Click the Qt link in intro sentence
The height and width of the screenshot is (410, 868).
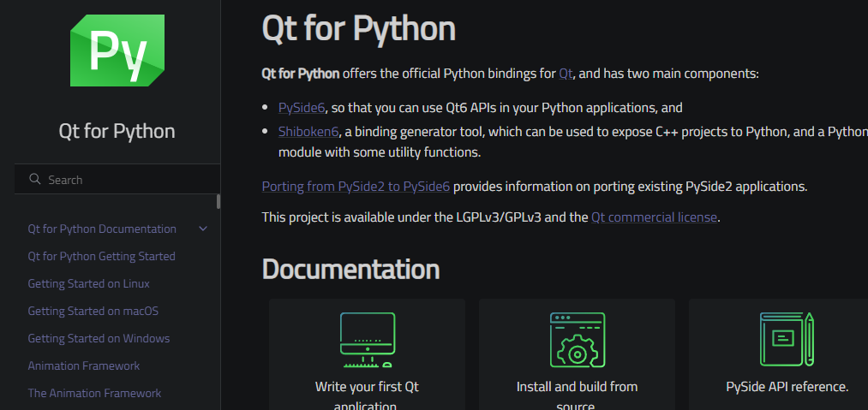pyautogui.click(x=566, y=74)
